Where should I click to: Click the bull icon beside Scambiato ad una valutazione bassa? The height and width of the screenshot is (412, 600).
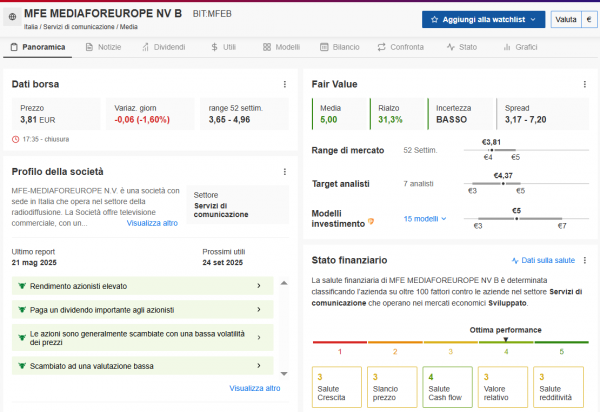22,366
